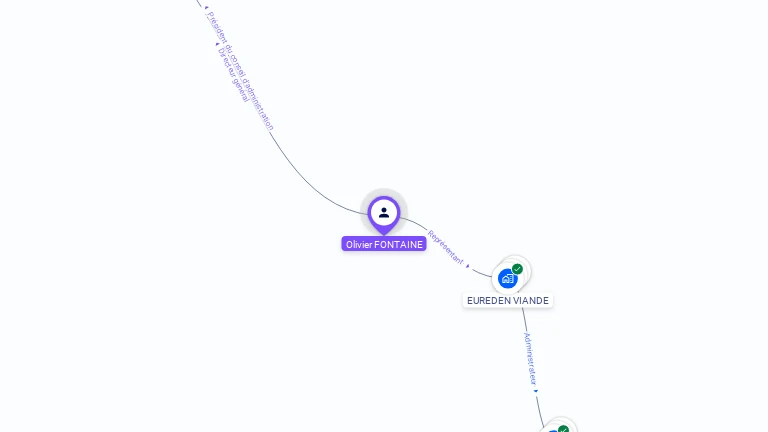Select the partially visible node below Administrateur
Viewport: 768px width, 432px height.
point(556,425)
